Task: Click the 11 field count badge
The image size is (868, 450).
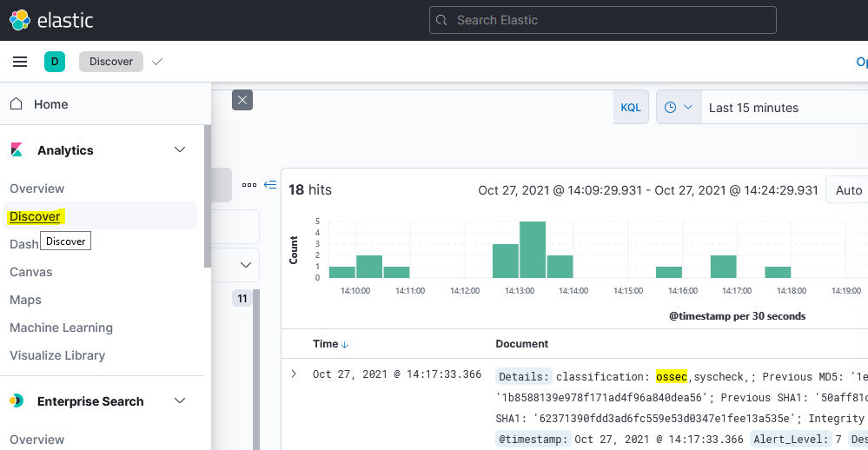Action: pyautogui.click(x=242, y=298)
